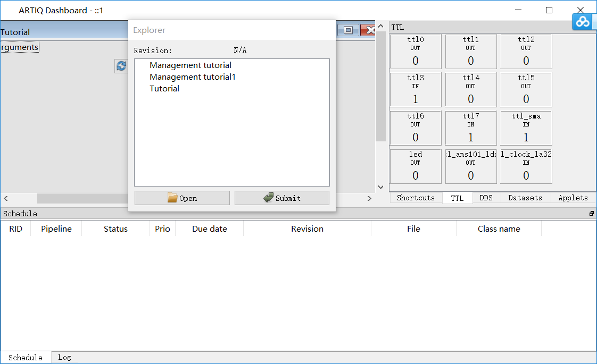Viewport: 597px width, 364px height.
Task: Sort schedule by Due date column
Action: click(210, 228)
